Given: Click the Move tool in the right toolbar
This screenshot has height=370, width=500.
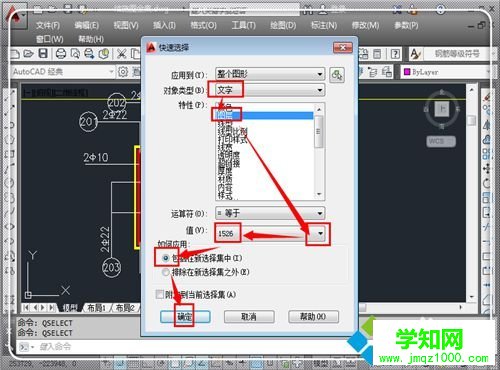Looking at the screenshot, I should point(487,168).
